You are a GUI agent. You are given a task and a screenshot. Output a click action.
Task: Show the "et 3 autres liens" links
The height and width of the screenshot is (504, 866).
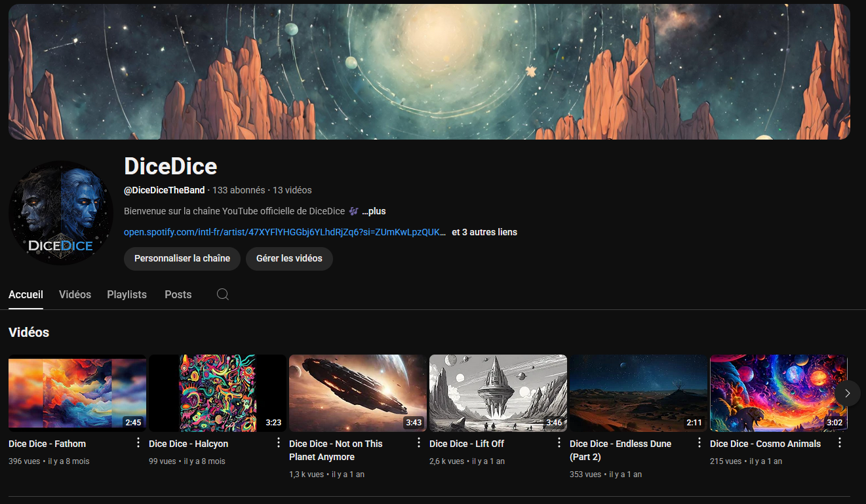point(484,232)
